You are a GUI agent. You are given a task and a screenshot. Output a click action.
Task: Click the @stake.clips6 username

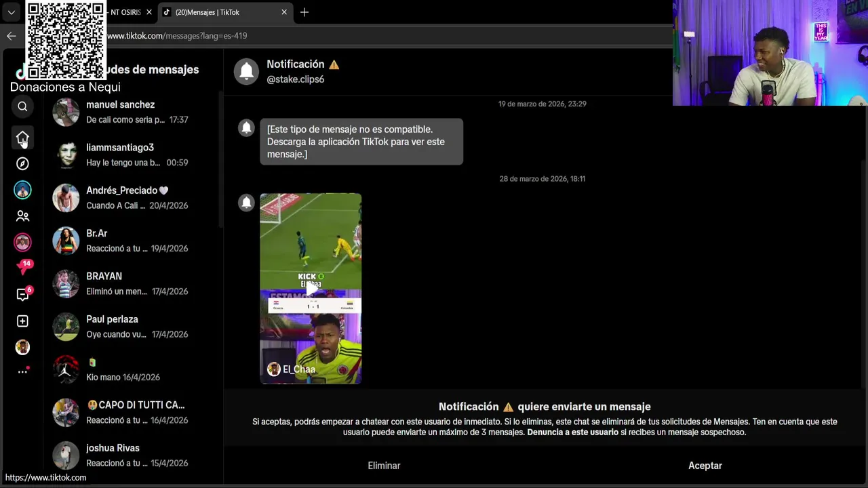tap(295, 79)
